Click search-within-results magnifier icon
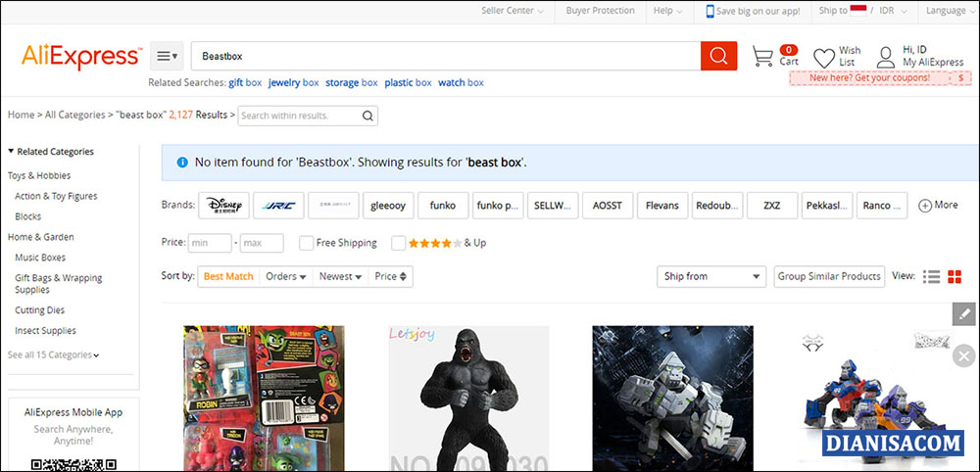 point(367,116)
